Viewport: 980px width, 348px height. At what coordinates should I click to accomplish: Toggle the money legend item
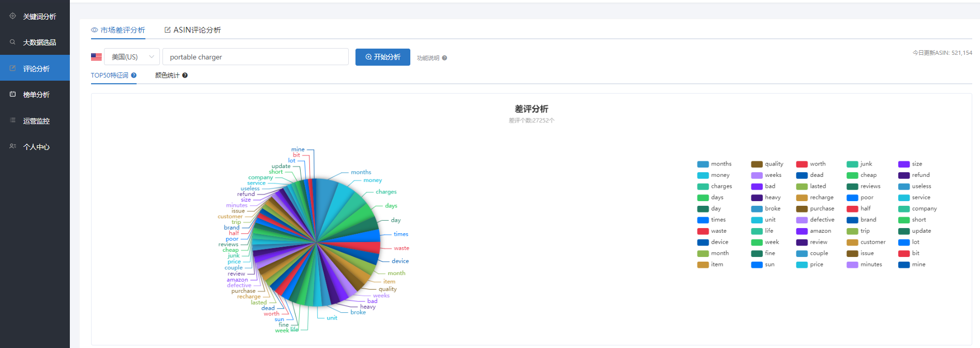(x=714, y=175)
